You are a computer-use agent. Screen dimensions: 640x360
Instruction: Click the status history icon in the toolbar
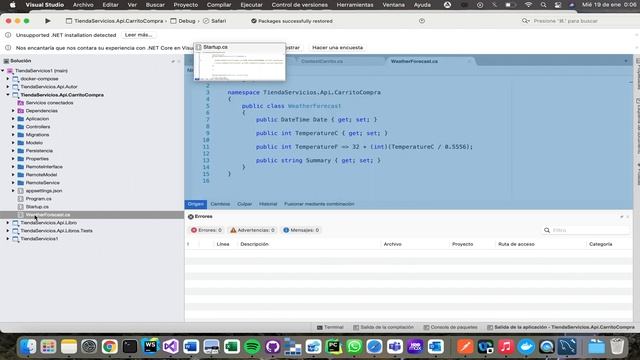[x=422, y=21]
